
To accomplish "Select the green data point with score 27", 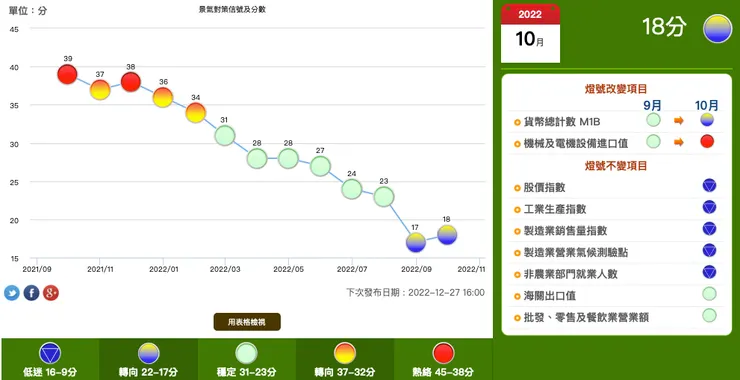I will coord(320,166).
